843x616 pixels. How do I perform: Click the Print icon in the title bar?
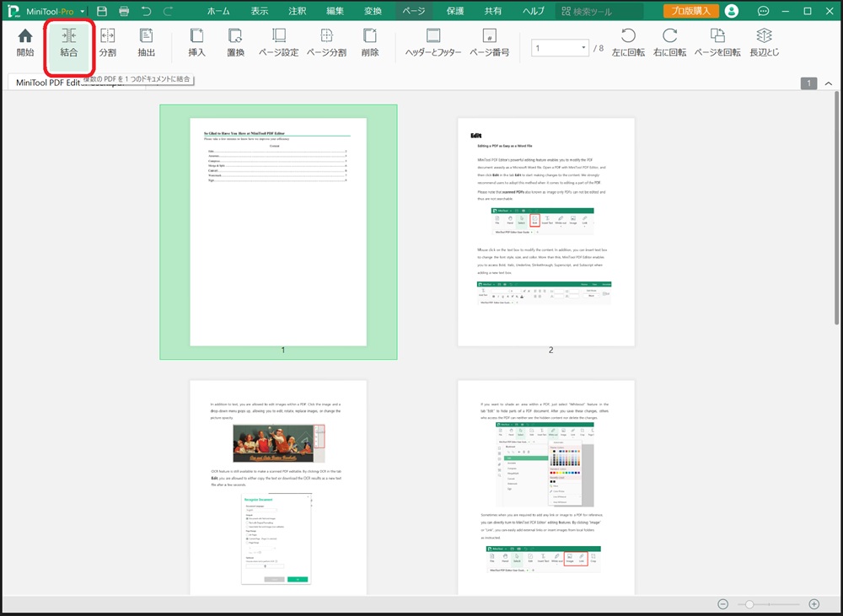coord(124,11)
